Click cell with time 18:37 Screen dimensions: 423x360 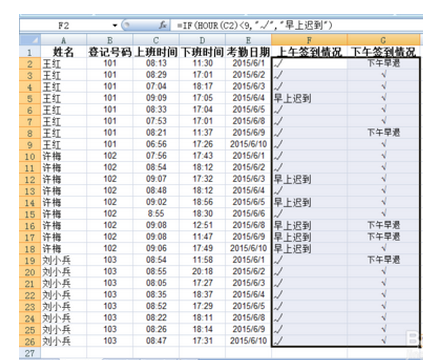click(x=202, y=295)
